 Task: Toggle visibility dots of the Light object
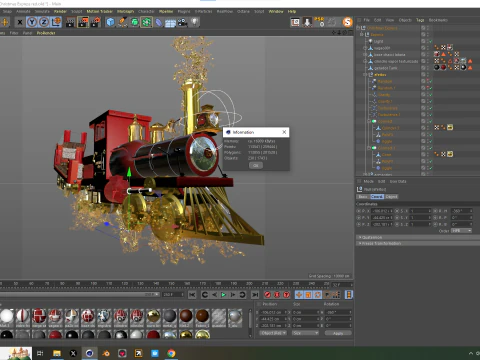coord(428,41)
